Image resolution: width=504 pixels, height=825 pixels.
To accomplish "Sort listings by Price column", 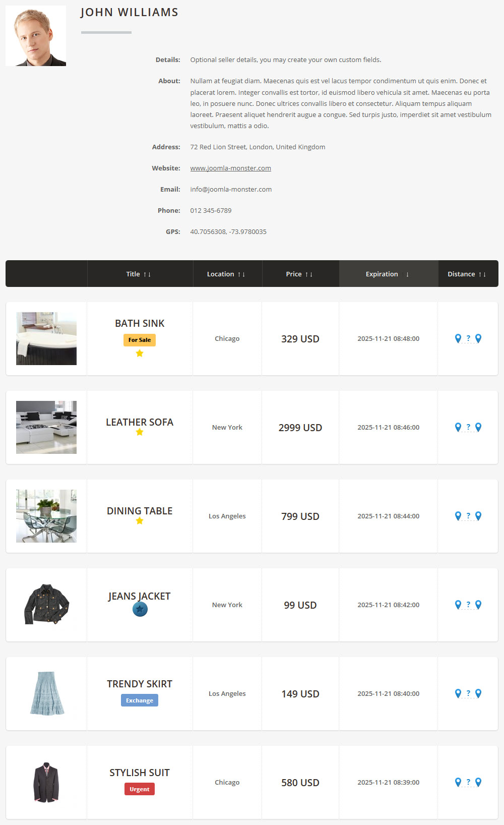I will 299,274.
